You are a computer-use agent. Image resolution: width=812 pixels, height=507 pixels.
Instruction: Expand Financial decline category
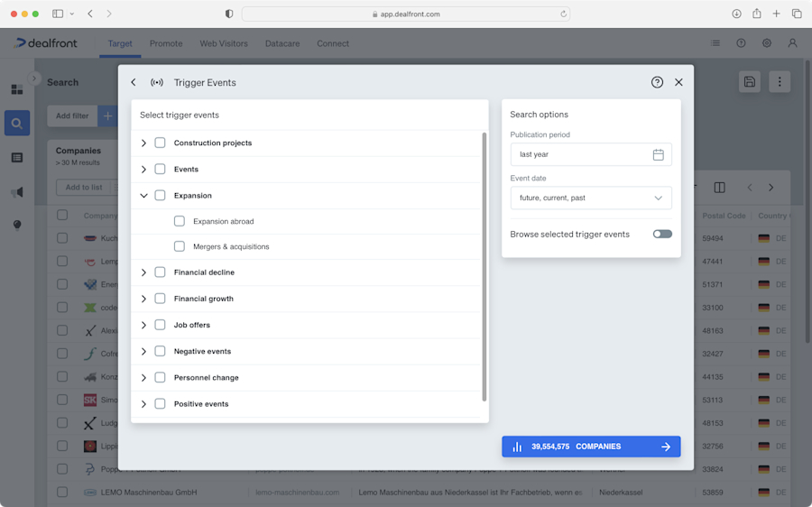pyautogui.click(x=143, y=272)
